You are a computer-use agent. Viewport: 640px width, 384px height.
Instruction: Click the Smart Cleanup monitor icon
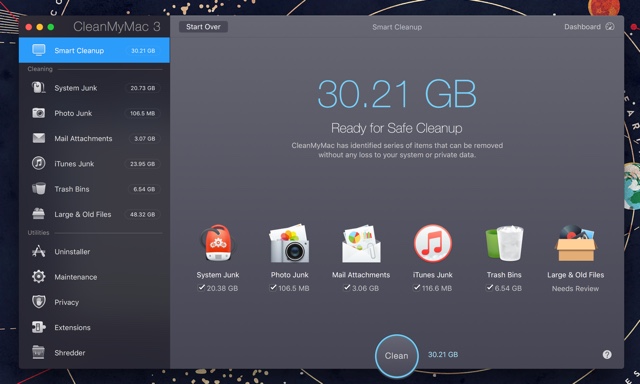click(39, 50)
